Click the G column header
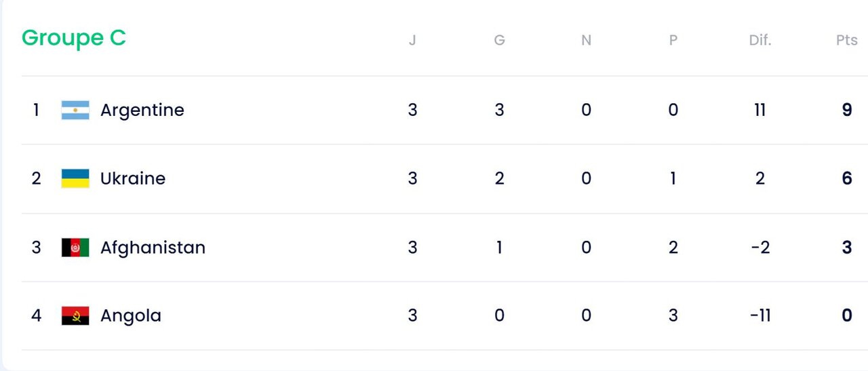868x371 pixels. [x=499, y=40]
